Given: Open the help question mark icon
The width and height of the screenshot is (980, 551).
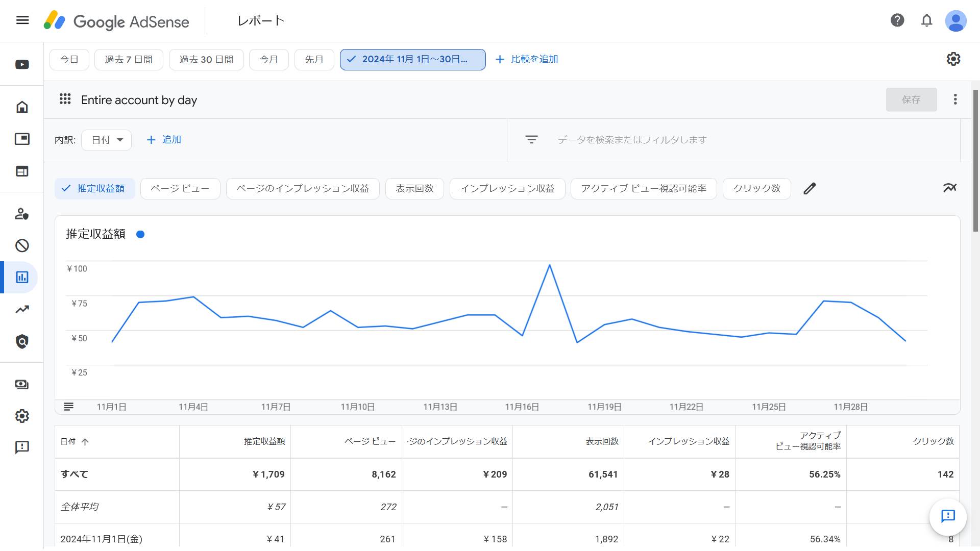Looking at the screenshot, I should coord(897,20).
